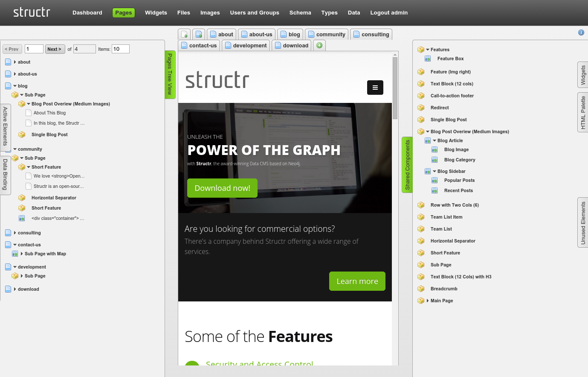Click the element icon beside Sub Page with Map
This screenshot has width=588, height=377.
tap(15, 254)
